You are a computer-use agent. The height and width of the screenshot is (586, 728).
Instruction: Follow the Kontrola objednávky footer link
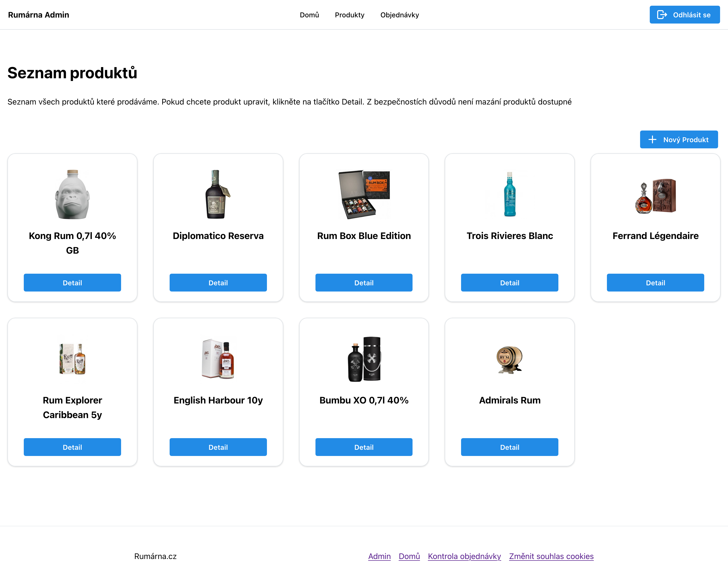pos(464,556)
